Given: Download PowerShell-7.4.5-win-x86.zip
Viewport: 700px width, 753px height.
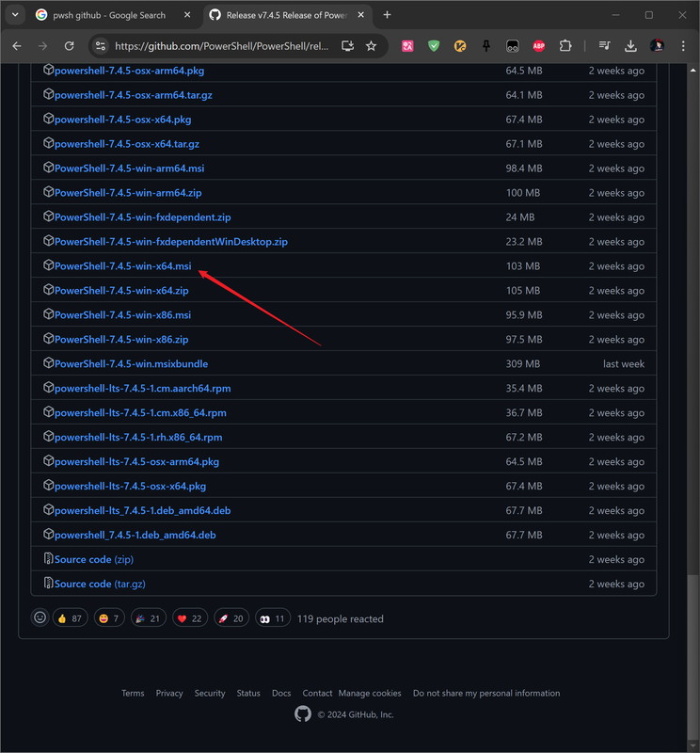Looking at the screenshot, I should 121,340.
